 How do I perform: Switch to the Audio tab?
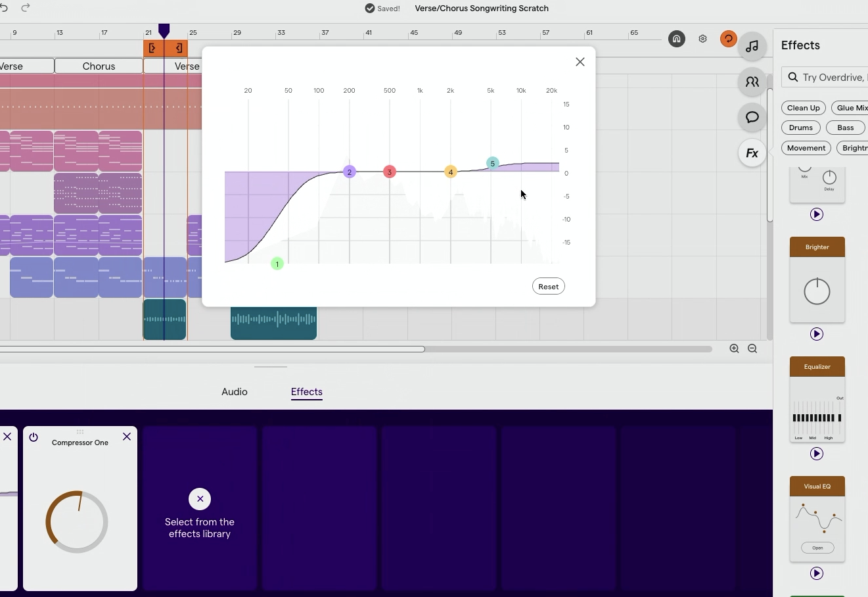(235, 392)
